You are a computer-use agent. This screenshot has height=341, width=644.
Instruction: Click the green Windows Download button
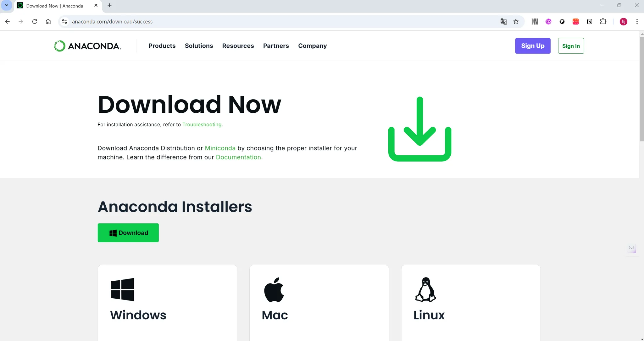click(128, 233)
